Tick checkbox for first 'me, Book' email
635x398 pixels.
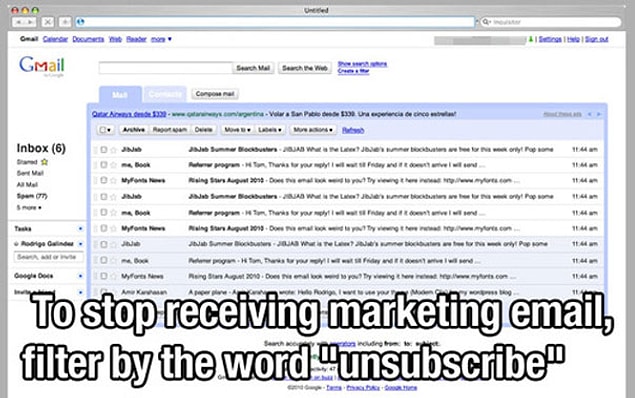pos(104,165)
